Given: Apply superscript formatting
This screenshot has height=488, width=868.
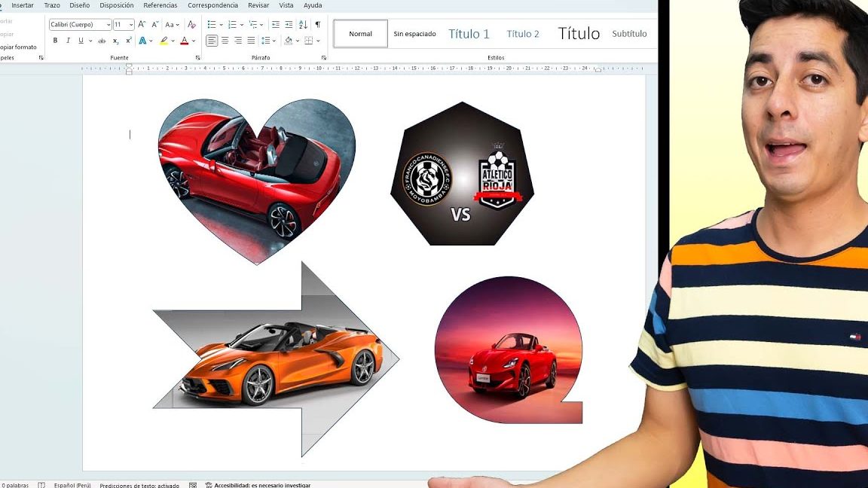Looking at the screenshot, I should 128,40.
